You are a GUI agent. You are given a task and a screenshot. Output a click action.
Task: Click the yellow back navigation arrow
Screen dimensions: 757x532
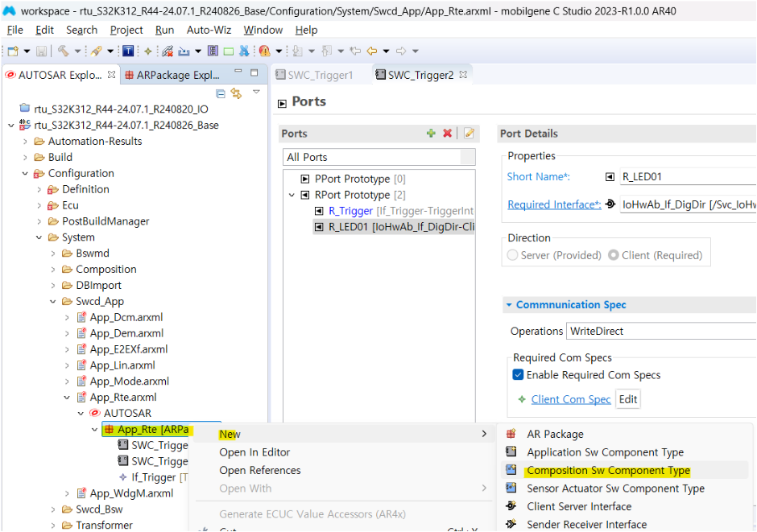[x=372, y=51]
